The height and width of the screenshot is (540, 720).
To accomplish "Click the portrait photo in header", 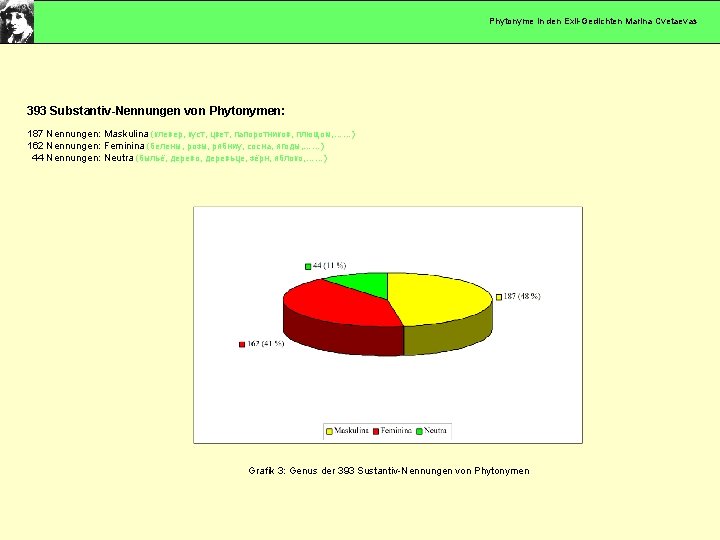I will (17, 22).
